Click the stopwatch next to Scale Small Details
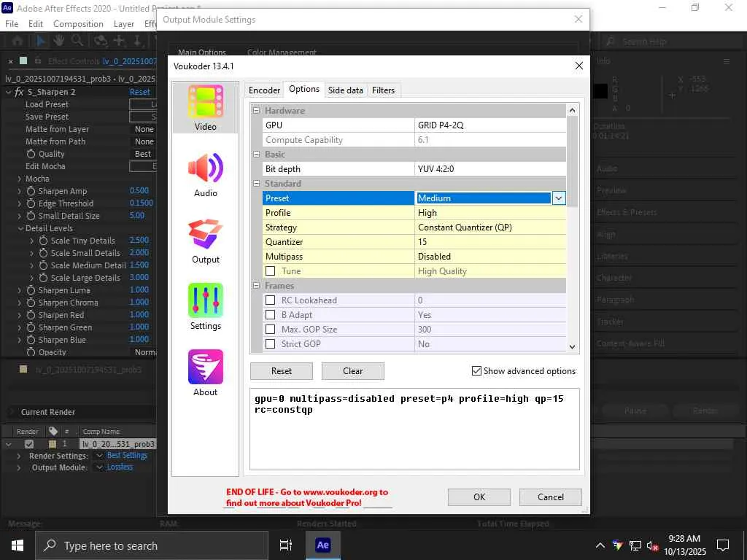Screen dimensions: 747x560 pyautogui.click(x=43, y=253)
